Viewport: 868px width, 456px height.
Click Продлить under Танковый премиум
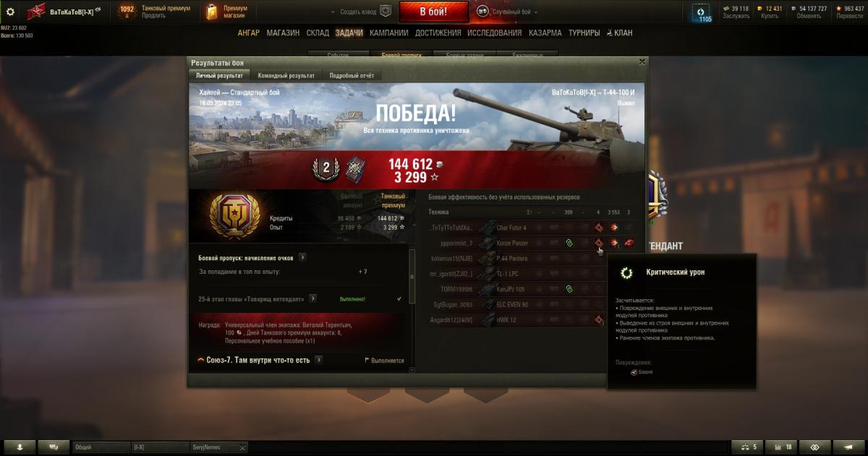click(x=153, y=16)
